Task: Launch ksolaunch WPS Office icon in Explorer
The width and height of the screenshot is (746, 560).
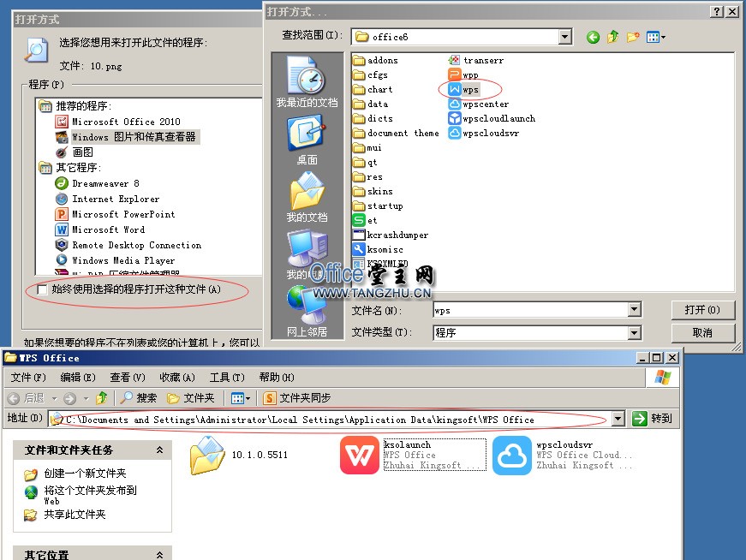Action: 360,456
